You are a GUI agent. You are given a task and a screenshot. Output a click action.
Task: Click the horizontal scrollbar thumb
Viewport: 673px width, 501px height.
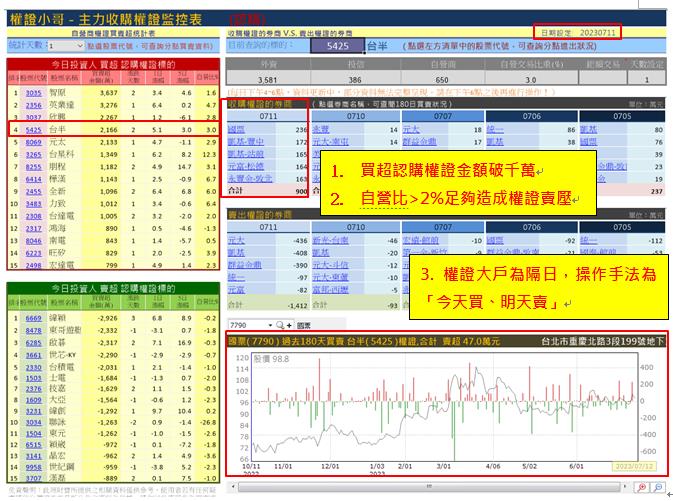click(x=429, y=486)
